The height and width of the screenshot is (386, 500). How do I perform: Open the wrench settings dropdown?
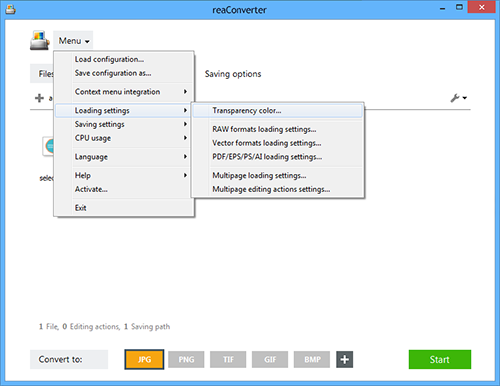tap(459, 98)
